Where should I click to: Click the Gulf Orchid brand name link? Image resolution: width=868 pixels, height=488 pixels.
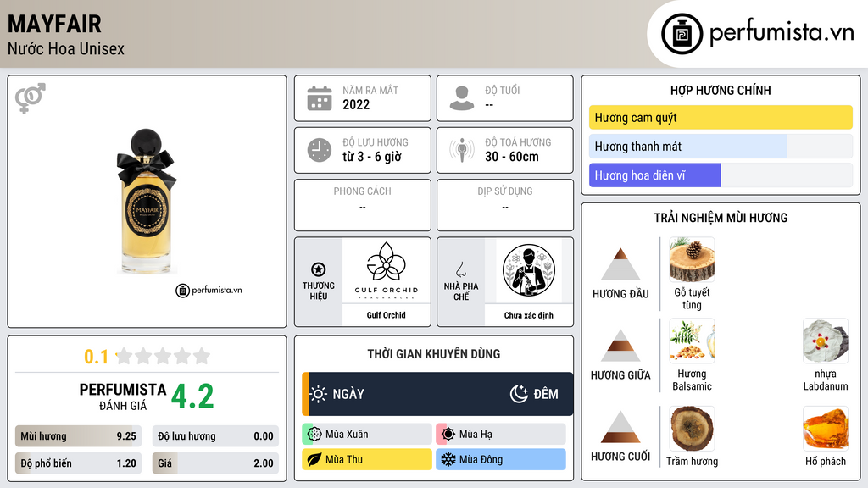click(387, 315)
